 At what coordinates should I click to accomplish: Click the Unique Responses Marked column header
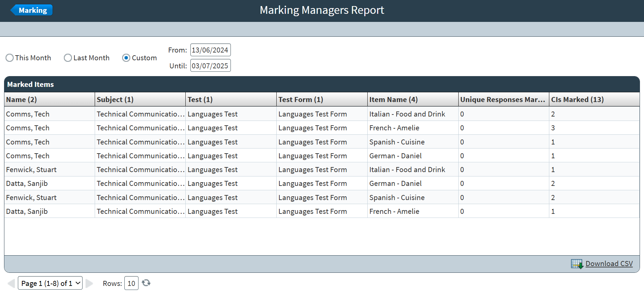point(502,100)
